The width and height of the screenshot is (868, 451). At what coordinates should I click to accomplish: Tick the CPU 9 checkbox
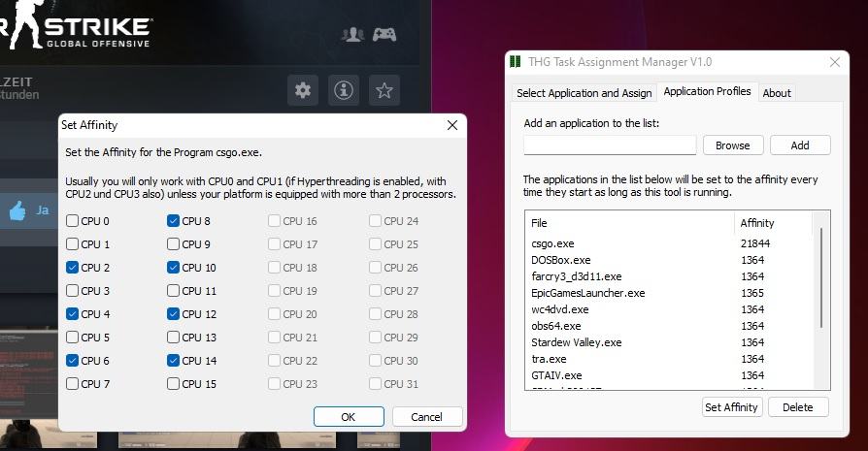[173, 244]
